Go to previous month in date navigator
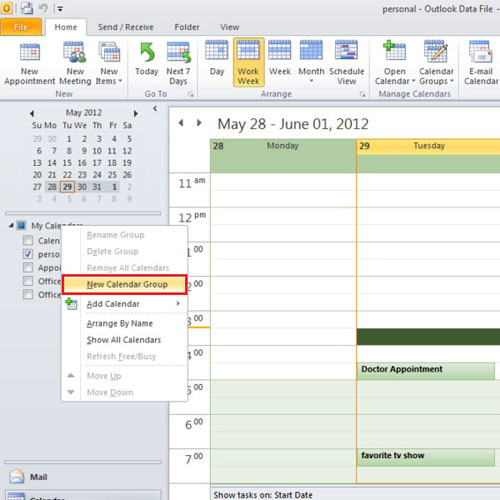The image size is (500, 500). coord(32,114)
